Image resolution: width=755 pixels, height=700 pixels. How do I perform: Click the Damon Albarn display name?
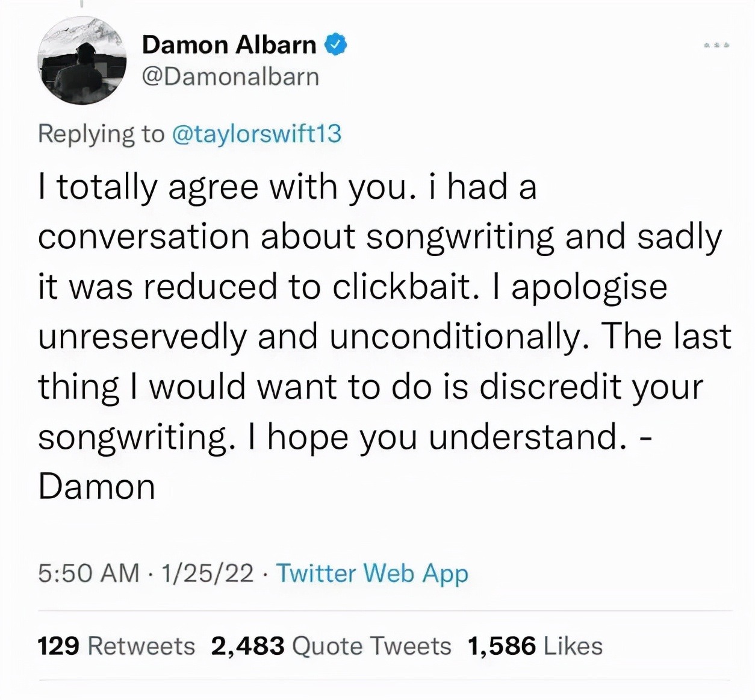click(x=229, y=45)
